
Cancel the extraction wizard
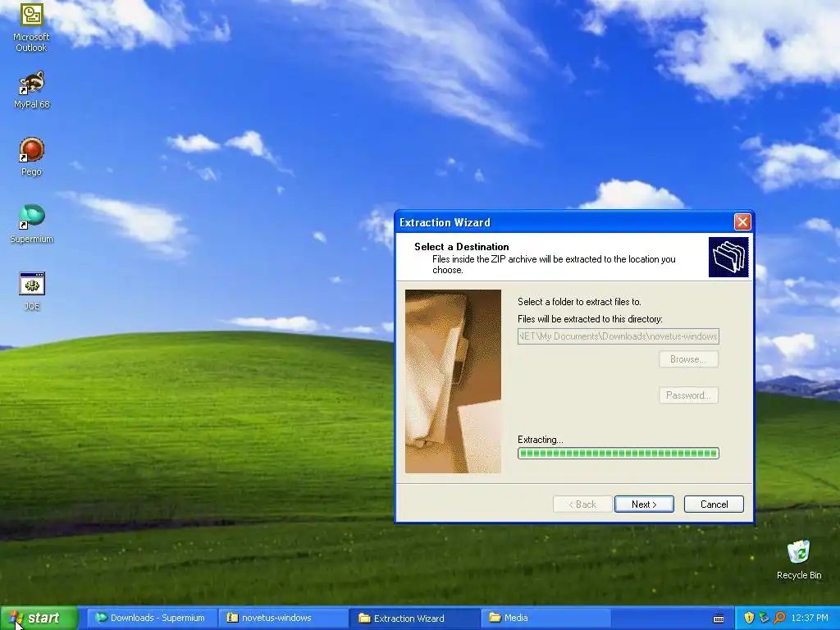[714, 504]
